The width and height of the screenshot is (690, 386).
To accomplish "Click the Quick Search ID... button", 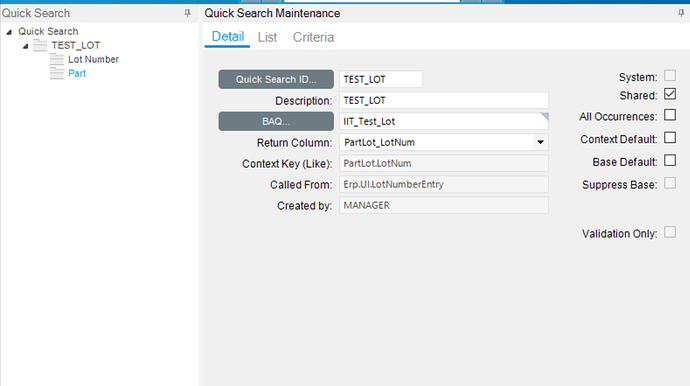I will 276,79.
